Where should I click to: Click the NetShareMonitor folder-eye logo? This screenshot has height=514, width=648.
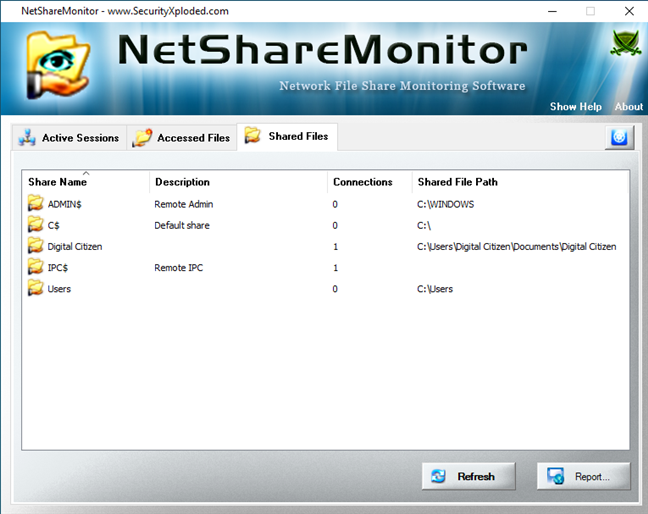[x=58, y=65]
